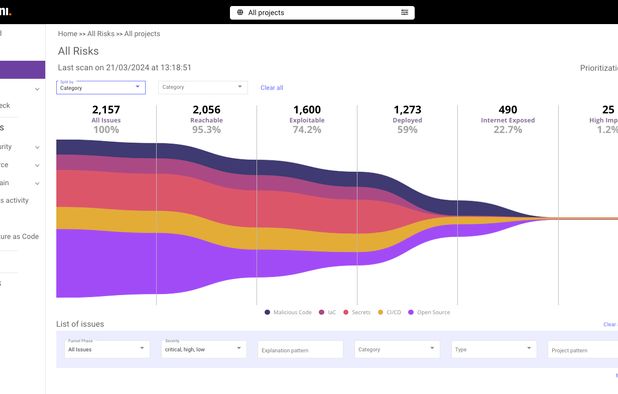Image resolution: width=618 pixels, height=394 pixels.
Task: Click Clear all link next to filters
Action: (x=272, y=88)
